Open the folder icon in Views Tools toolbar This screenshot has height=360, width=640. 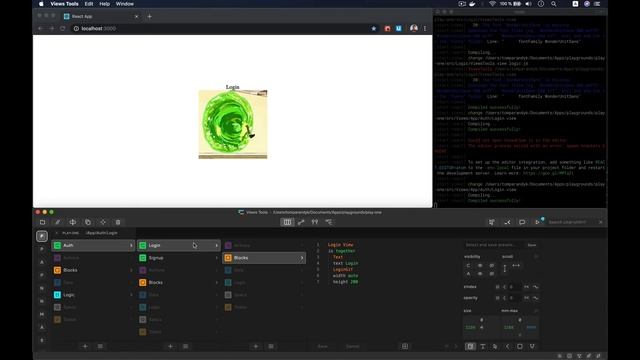[x=42, y=222]
